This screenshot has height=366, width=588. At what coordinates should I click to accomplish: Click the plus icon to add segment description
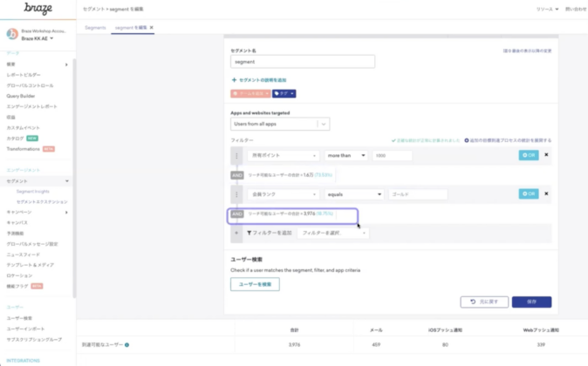pyautogui.click(x=234, y=79)
